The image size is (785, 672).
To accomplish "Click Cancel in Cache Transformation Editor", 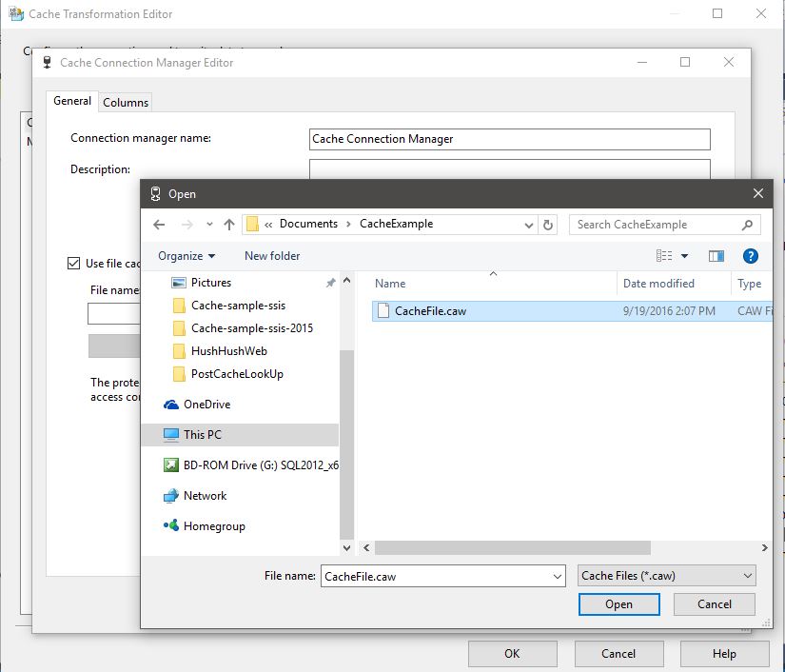I will coord(618,654).
